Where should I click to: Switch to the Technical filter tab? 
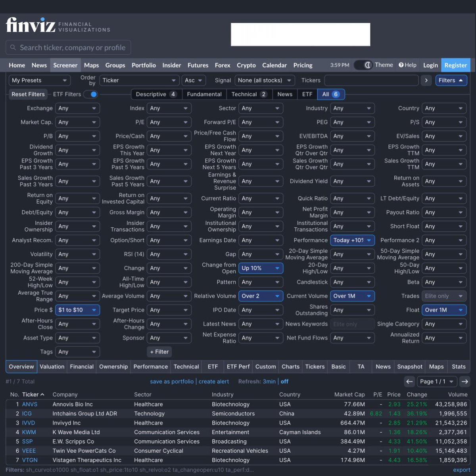click(249, 94)
